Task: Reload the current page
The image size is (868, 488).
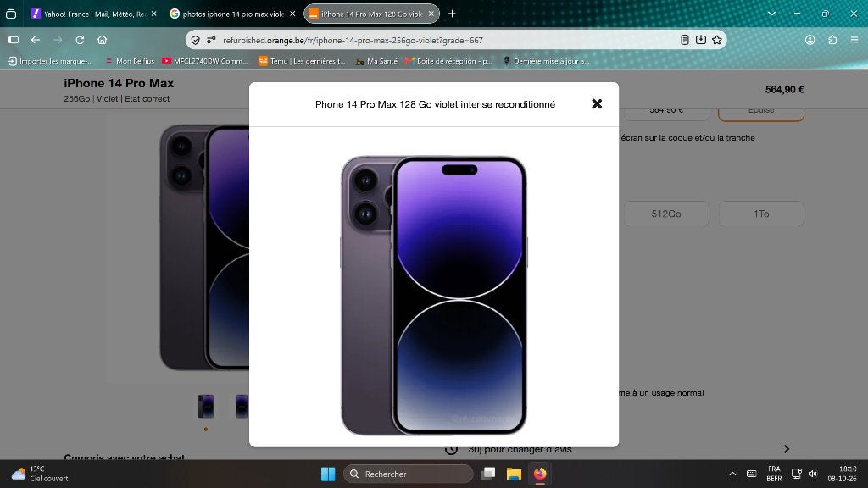Action: (x=80, y=40)
